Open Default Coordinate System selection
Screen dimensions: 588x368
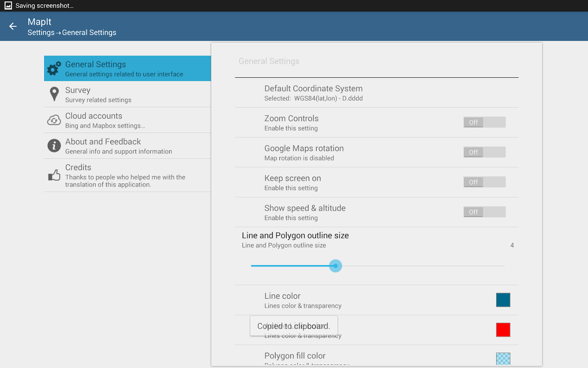[313, 93]
